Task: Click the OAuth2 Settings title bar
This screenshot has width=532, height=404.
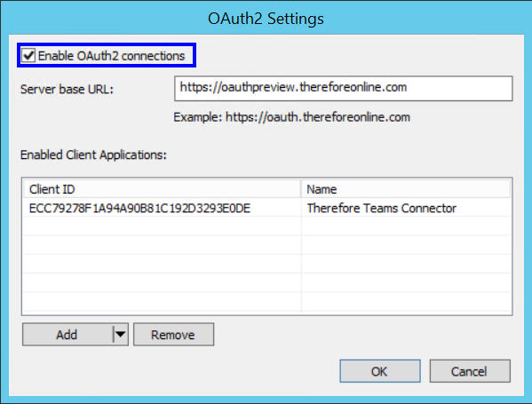Action: coord(266,18)
